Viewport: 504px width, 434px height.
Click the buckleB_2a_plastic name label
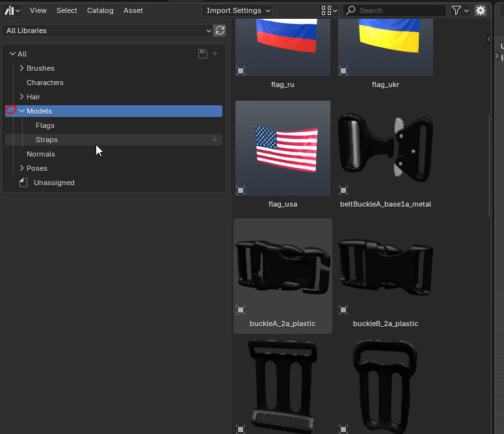coord(386,324)
